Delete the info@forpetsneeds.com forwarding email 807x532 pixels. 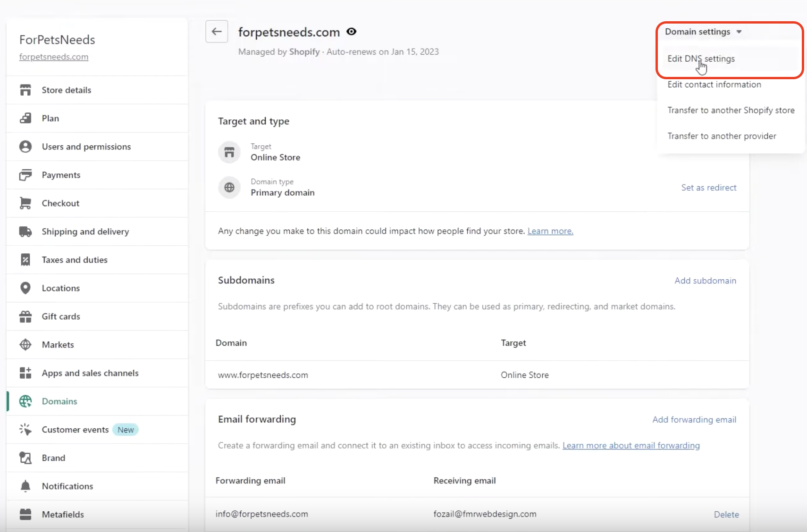click(x=726, y=515)
